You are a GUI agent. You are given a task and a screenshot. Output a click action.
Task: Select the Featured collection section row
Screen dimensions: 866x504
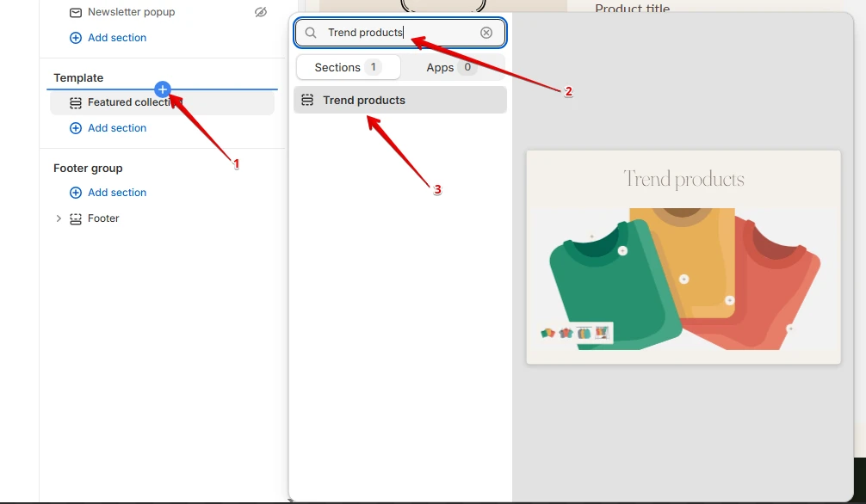coord(163,102)
